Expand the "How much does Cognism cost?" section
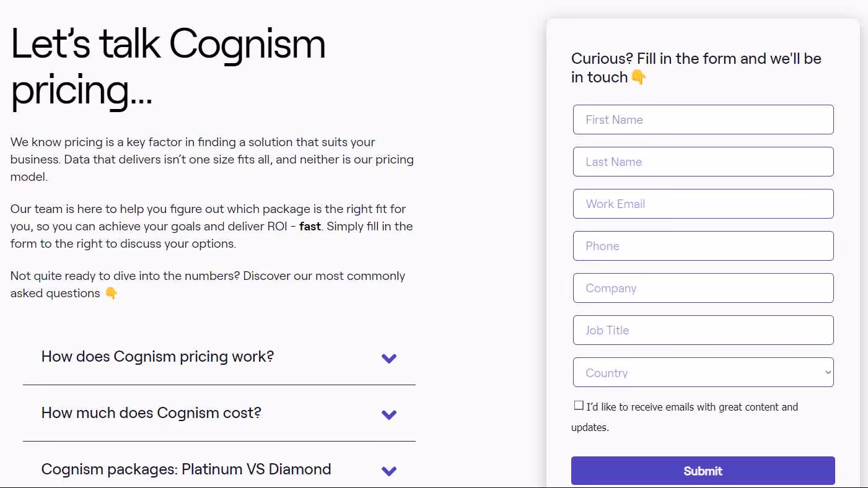 151,413
